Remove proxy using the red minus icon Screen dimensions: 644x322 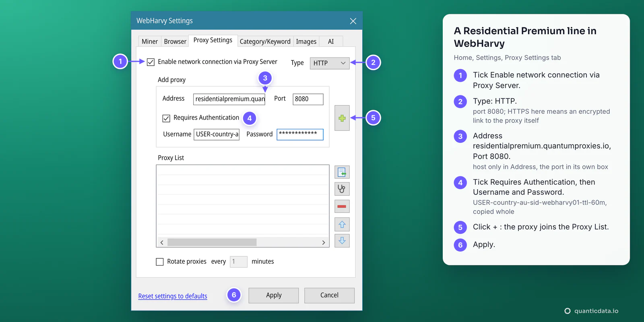click(342, 206)
